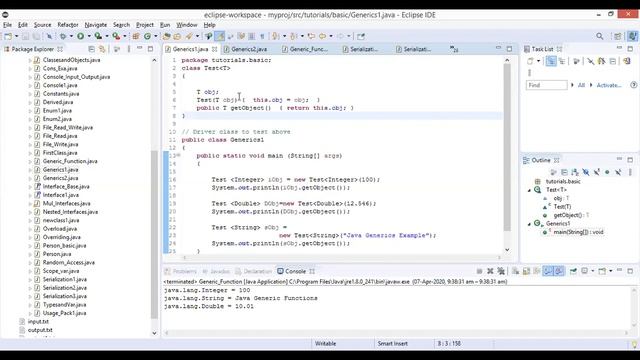Screen dimensions: 640x360
Task: Click the Tip of the Day lightbulb in status bar
Action: coord(634,344)
